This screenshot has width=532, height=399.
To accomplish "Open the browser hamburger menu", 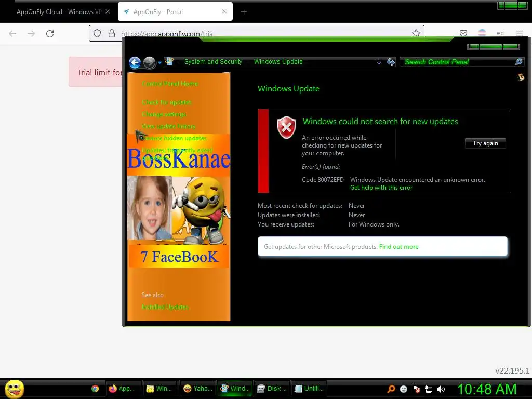I will click(520, 33).
